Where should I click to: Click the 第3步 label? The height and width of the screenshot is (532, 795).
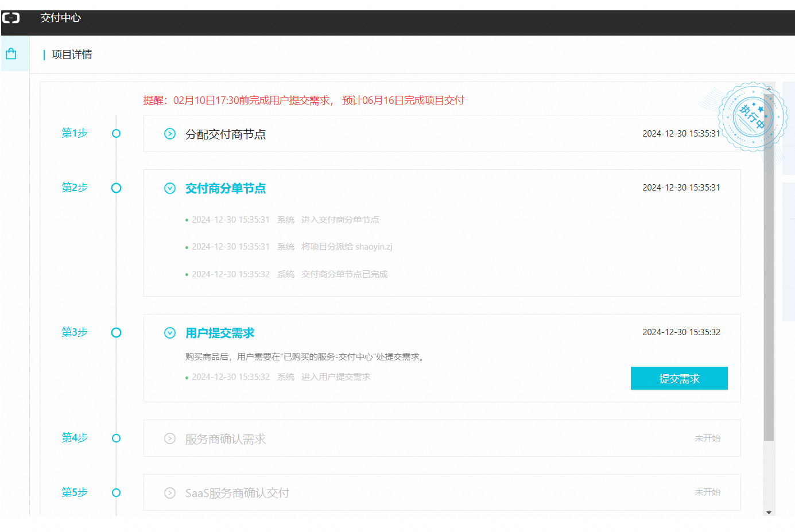(x=75, y=332)
